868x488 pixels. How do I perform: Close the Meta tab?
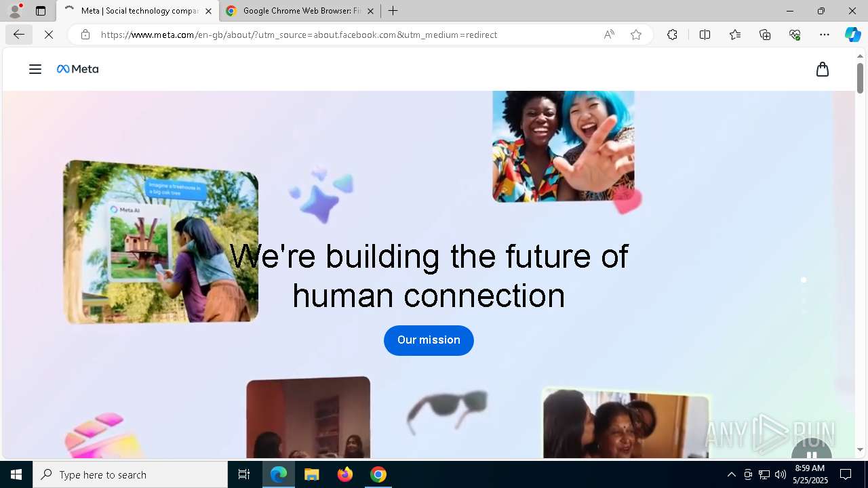coord(208,11)
